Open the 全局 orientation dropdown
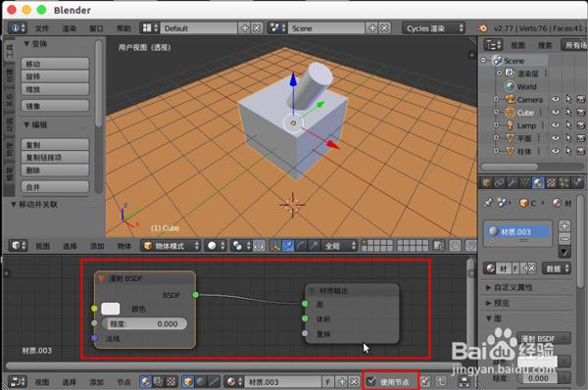Image resolution: width=588 pixels, height=390 pixels. click(339, 246)
